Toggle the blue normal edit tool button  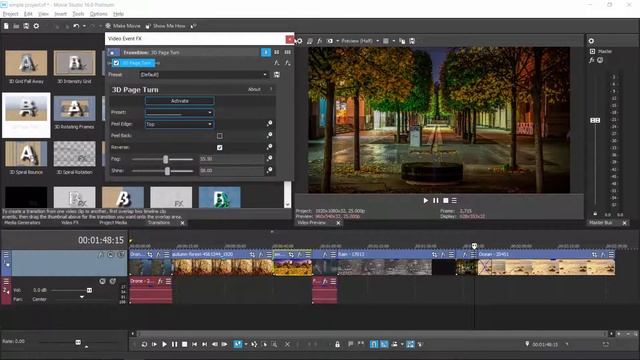click(x=237, y=344)
